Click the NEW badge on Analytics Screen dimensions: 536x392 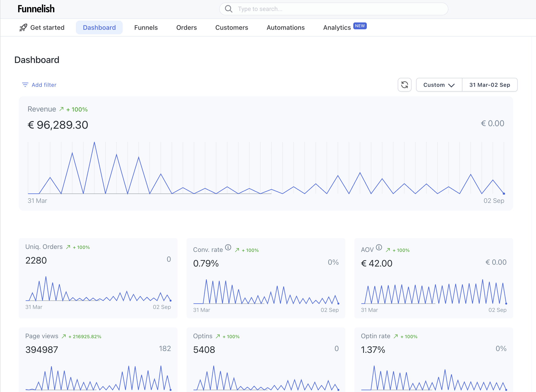(360, 26)
